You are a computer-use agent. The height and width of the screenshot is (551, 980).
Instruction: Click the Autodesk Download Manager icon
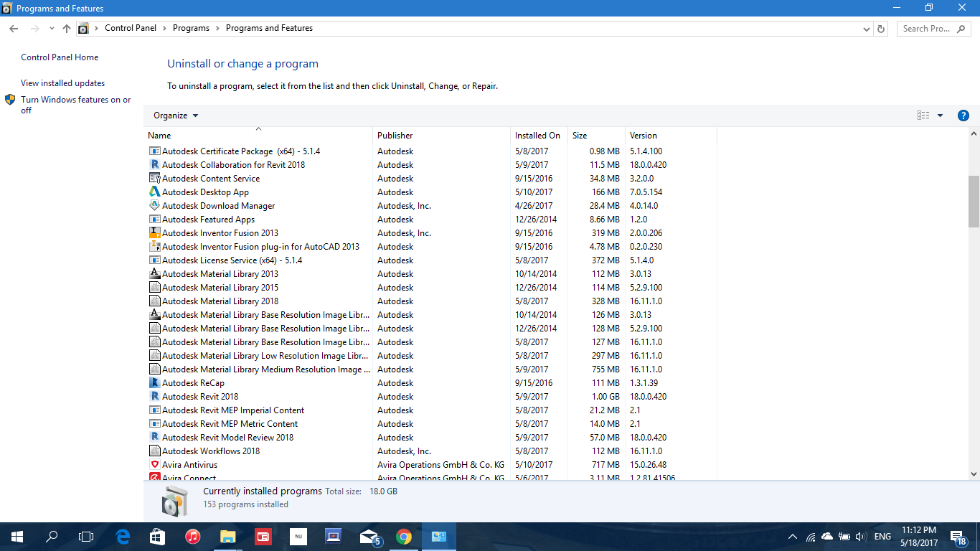point(154,206)
